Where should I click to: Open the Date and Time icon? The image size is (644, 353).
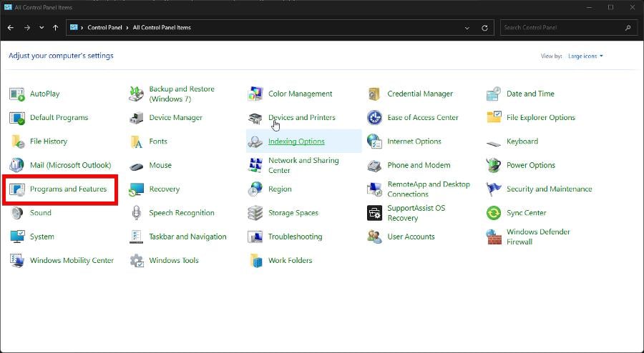click(493, 94)
